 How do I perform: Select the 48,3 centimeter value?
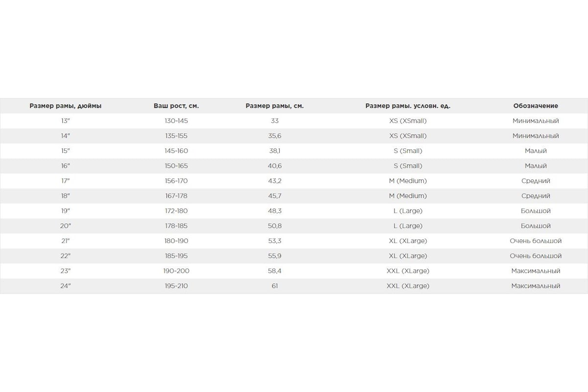274,211
